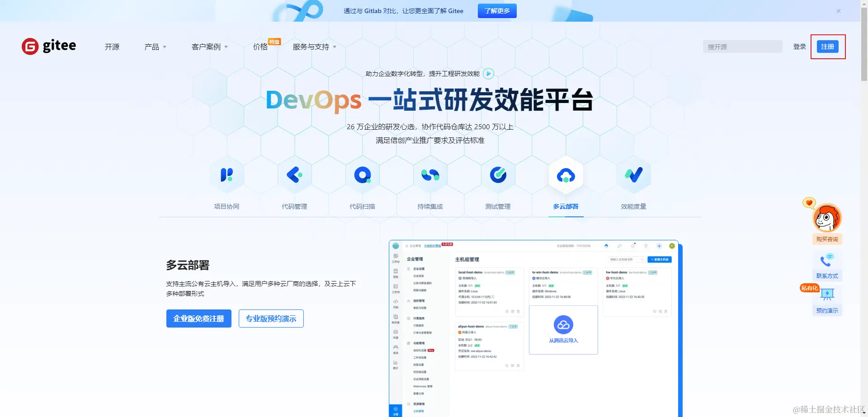
Task: Click the DevOps 一站式研发效能平台 headline
Action: click(x=429, y=100)
